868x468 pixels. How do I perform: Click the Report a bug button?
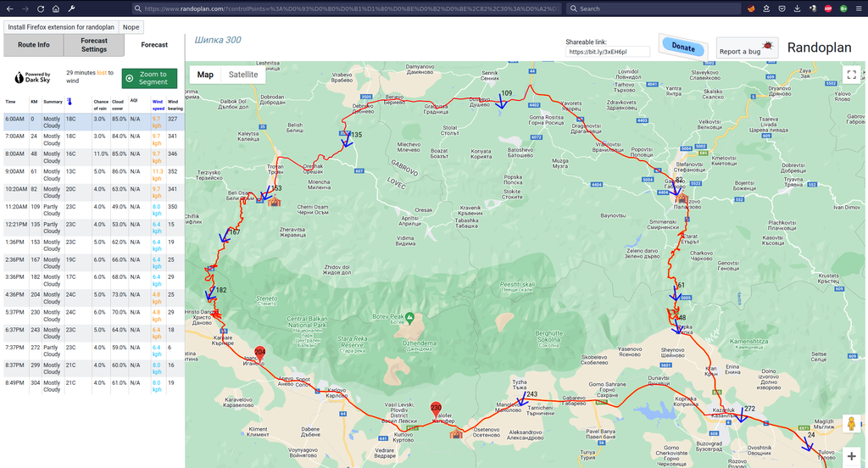746,49
